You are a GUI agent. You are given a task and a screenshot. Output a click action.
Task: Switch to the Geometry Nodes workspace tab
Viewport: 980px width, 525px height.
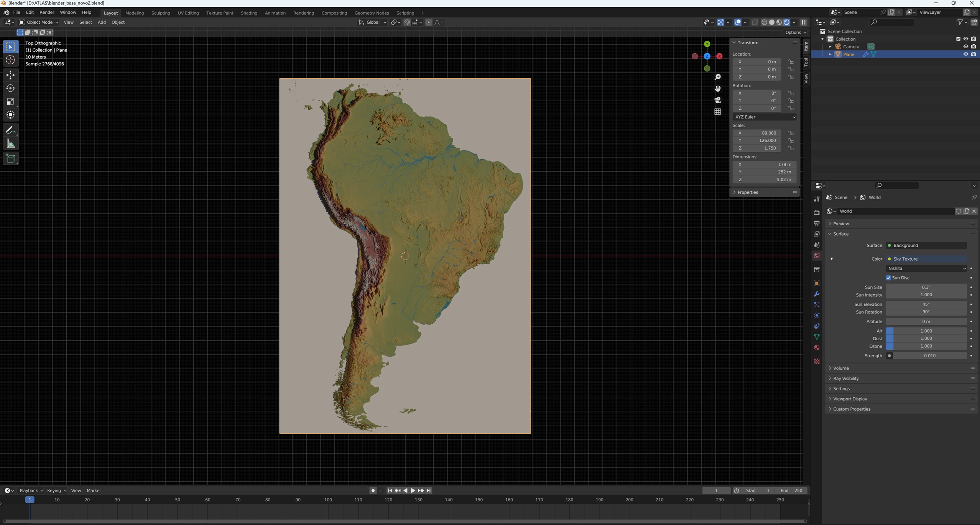click(372, 13)
